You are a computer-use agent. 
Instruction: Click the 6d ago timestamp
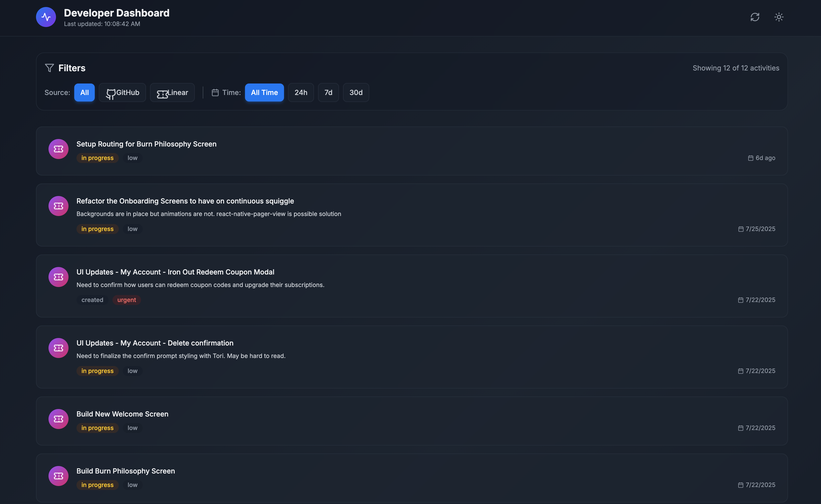(x=765, y=158)
